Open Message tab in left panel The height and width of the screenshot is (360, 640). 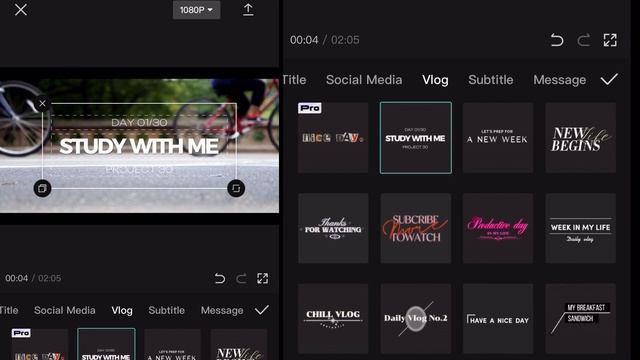pos(222,310)
